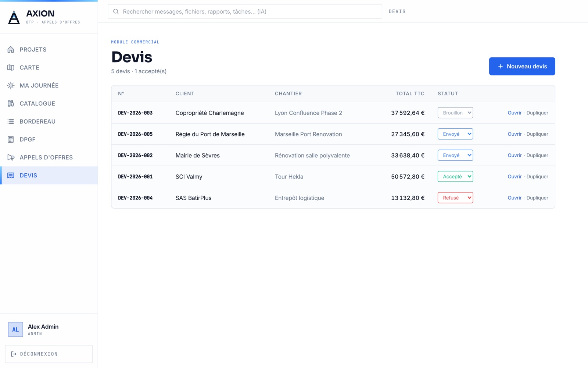
Task: Open the Catalogue section
Action: (x=49, y=103)
